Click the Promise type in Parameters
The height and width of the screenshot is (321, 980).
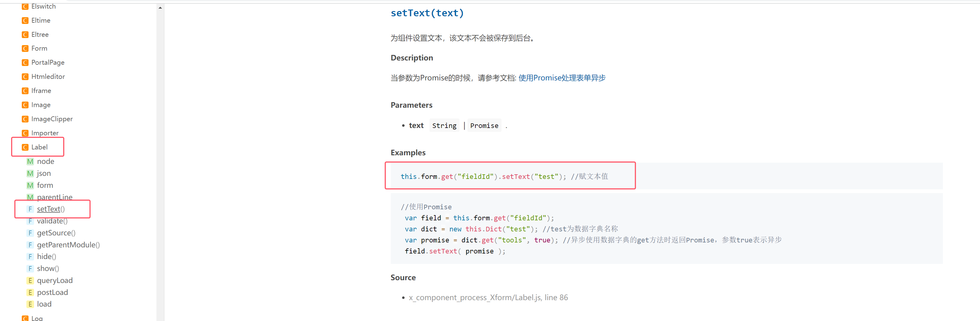coord(484,126)
